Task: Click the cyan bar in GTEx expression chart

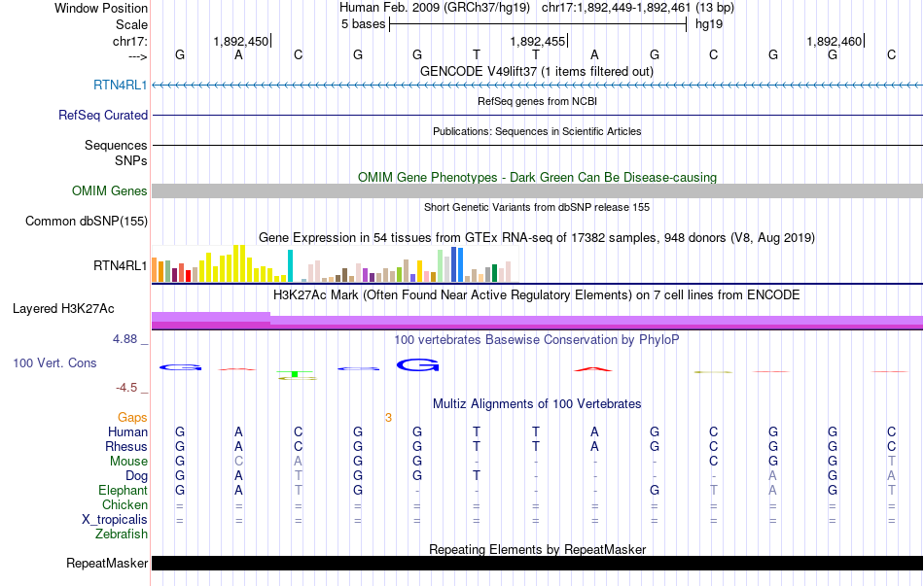Action: [x=290, y=265]
